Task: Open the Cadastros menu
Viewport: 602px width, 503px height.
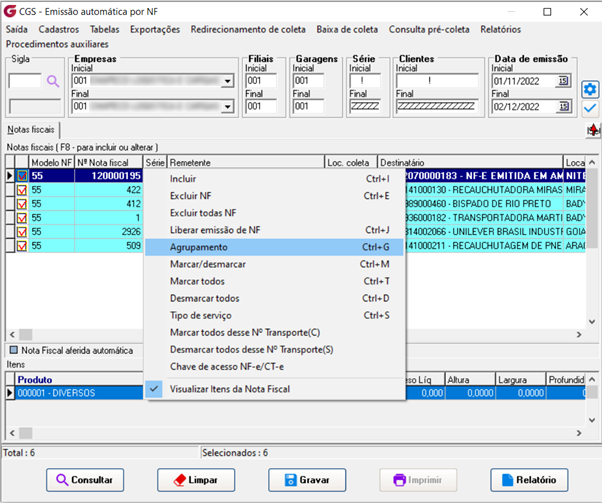Action: click(59, 30)
